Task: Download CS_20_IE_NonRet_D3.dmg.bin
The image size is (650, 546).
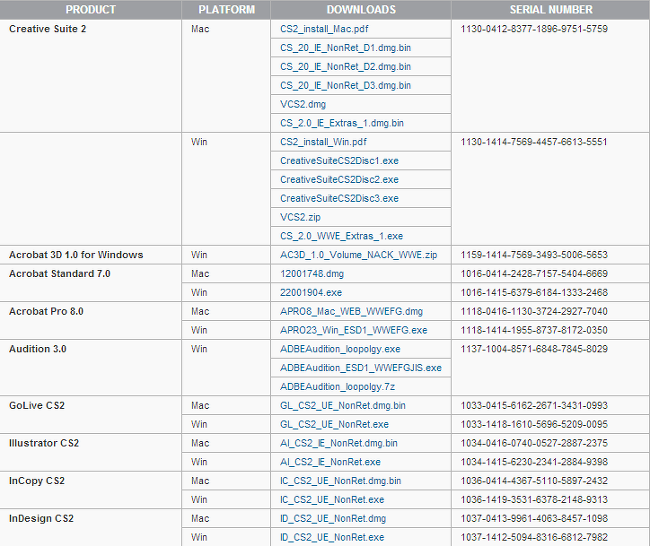Action: click(x=345, y=85)
